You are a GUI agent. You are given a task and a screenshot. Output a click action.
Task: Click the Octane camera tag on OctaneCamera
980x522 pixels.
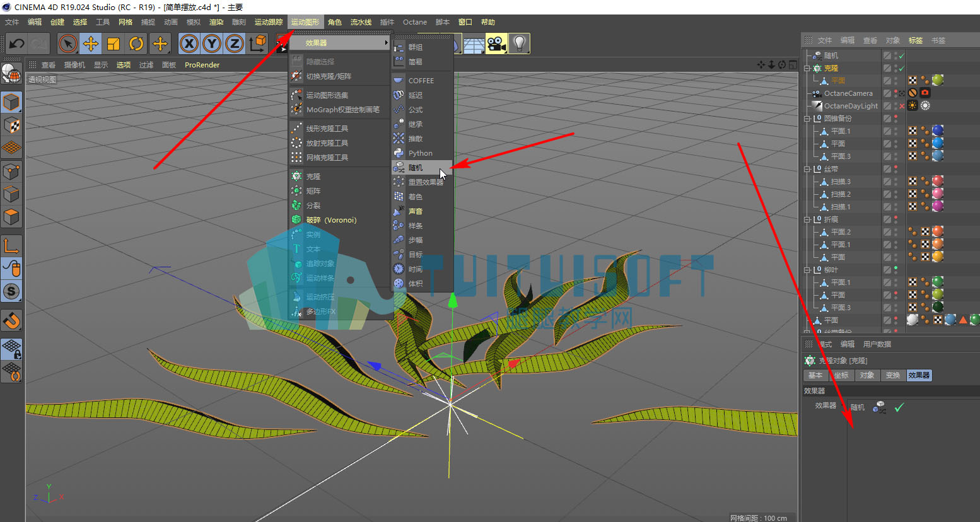coord(925,93)
